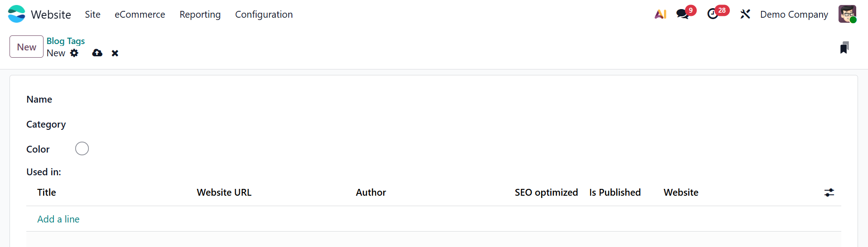Open the Configuration menu
Image resolution: width=868 pixels, height=247 pixels.
[x=264, y=15]
